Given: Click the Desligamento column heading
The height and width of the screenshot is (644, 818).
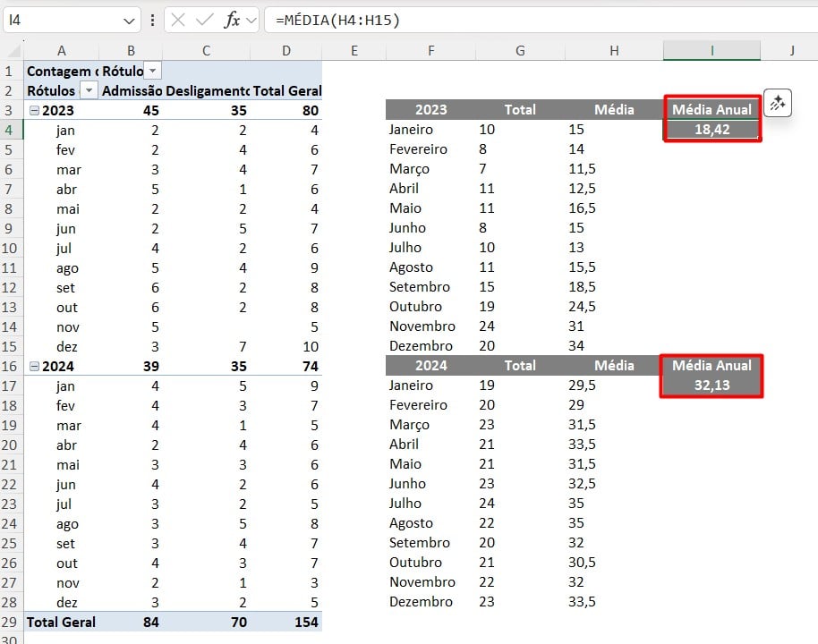Looking at the screenshot, I should tap(207, 90).
